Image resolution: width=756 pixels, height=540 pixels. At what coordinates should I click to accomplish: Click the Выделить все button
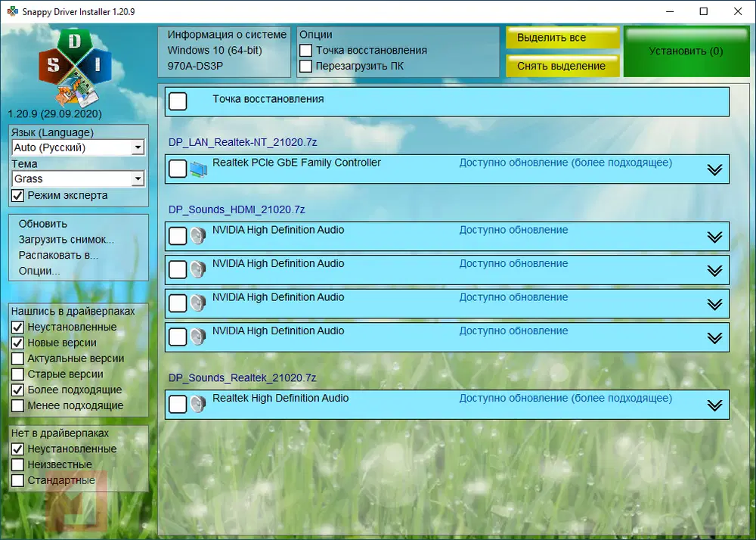coord(562,38)
